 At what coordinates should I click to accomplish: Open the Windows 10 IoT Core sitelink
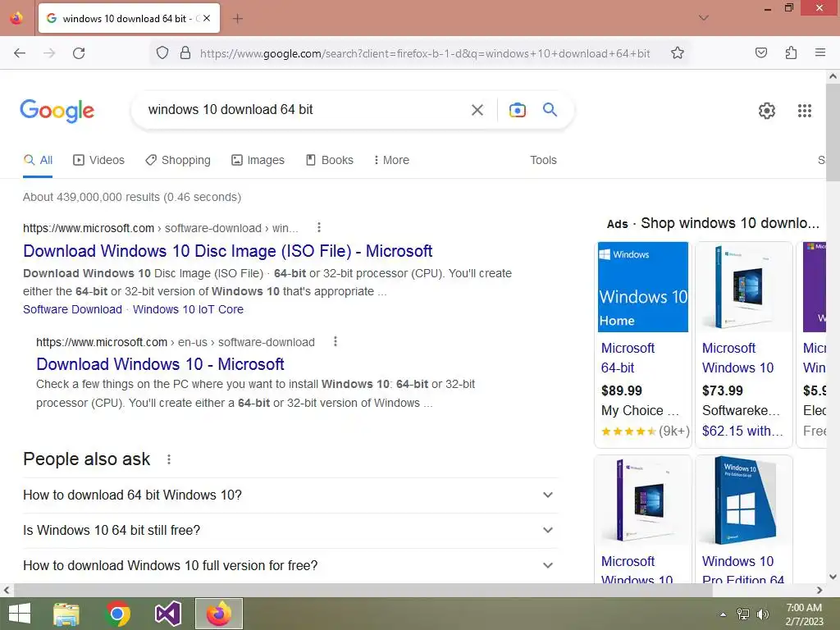click(x=188, y=309)
